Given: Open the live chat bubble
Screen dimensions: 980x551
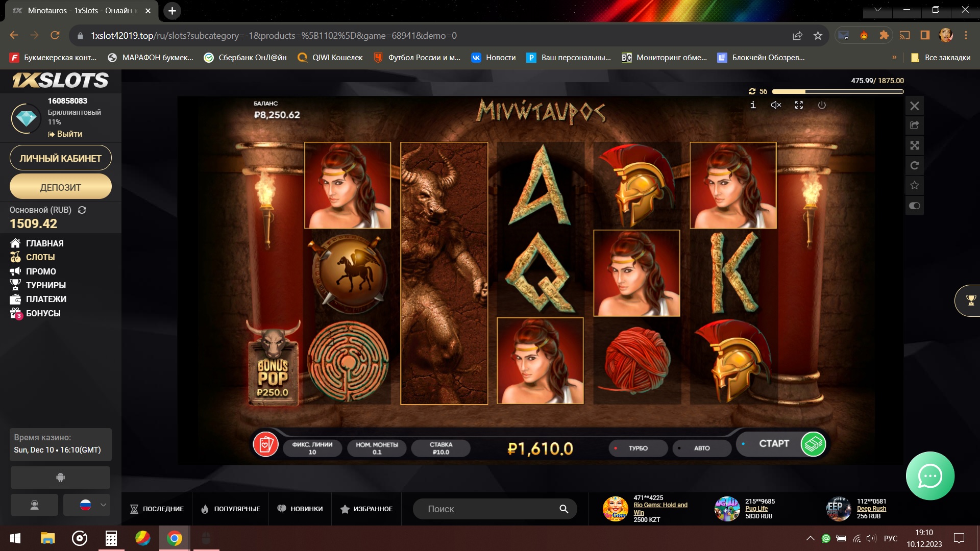Looking at the screenshot, I should coord(930,476).
